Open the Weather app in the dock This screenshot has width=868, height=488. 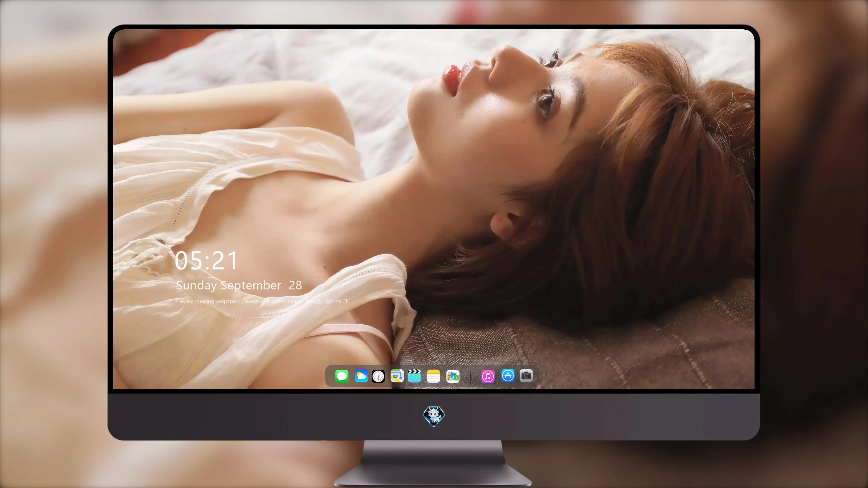click(x=361, y=376)
